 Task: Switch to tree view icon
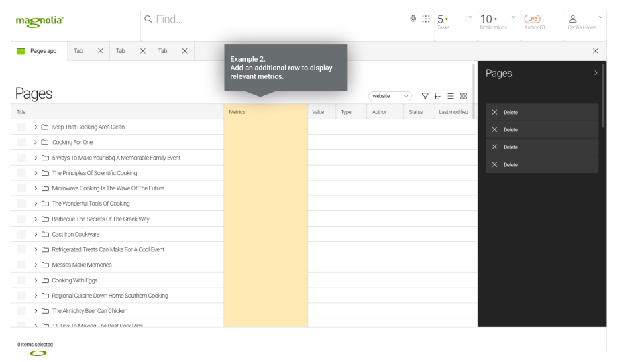[438, 96]
